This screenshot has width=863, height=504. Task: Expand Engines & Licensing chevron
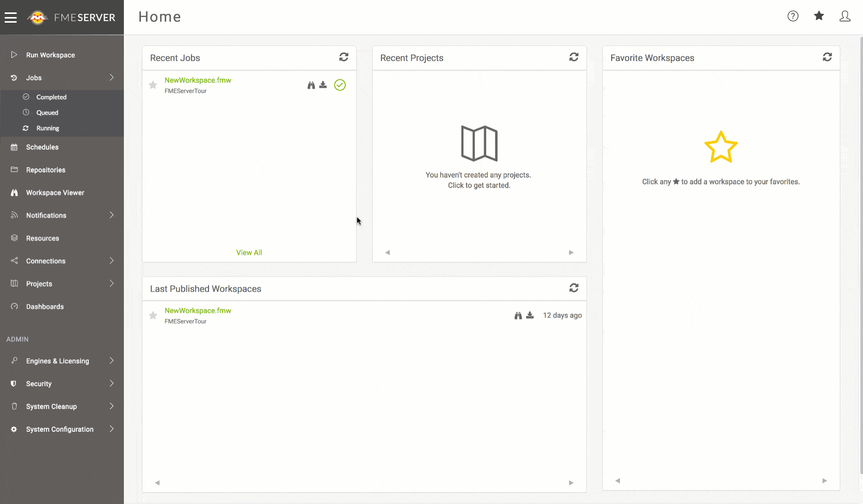point(111,361)
